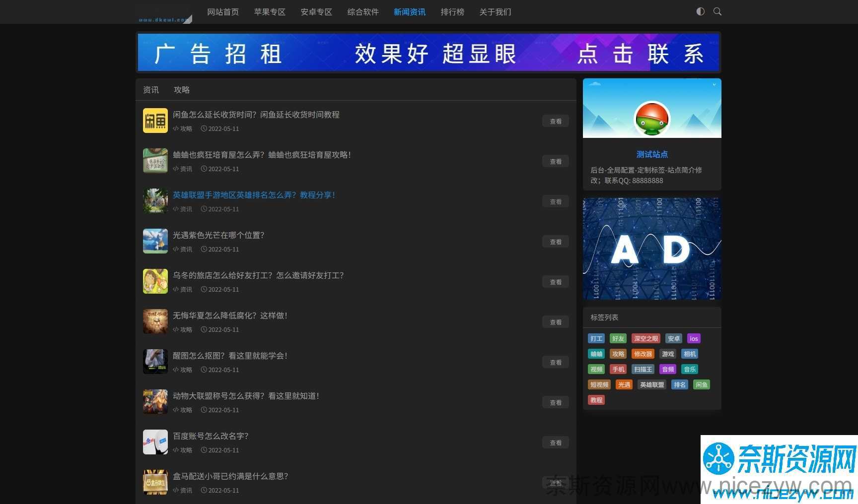Click 查看 for 百度账号怎么改名字

pos(556,442)
